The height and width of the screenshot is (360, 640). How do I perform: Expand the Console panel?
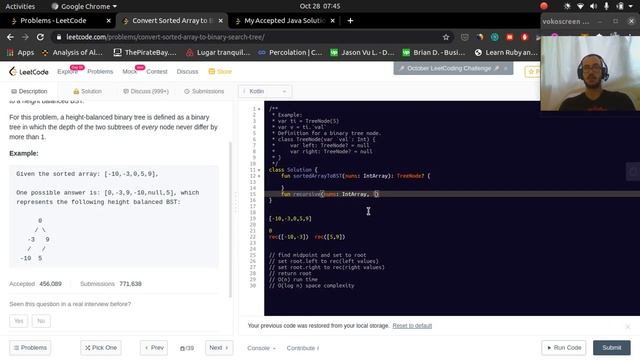tap(261, 348)
